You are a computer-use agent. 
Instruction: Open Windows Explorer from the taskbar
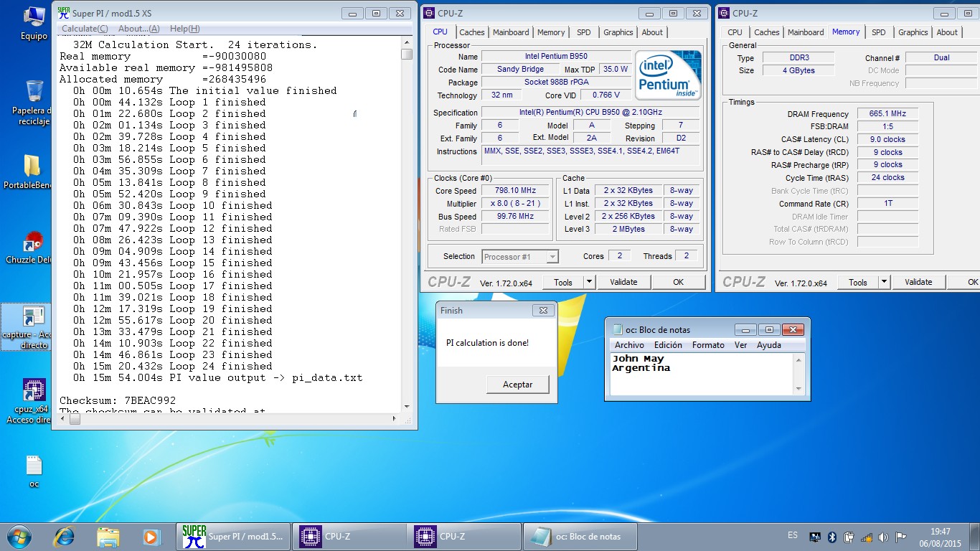(x=108, y=536)
